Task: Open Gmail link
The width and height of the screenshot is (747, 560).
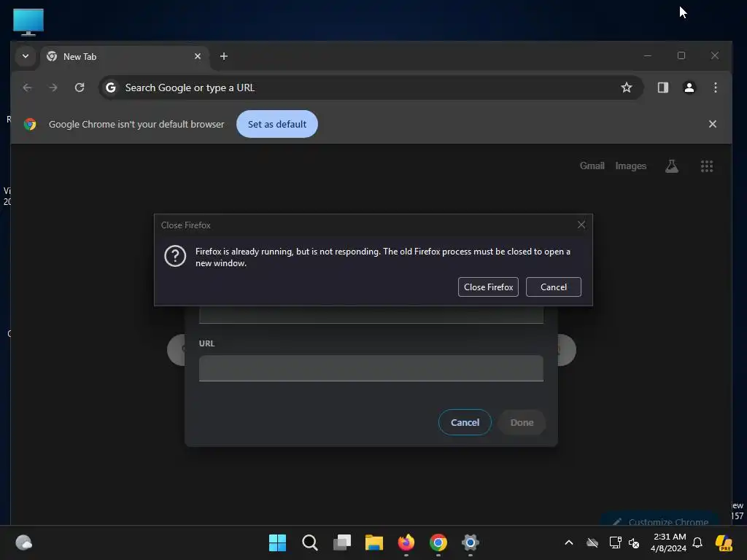Action: point(592,166)
